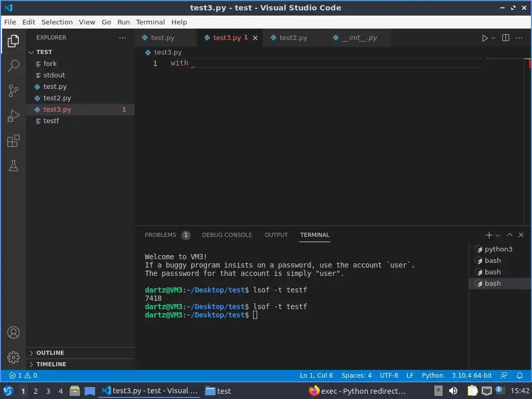Open View menu
Image resolution: width=532 pixels, height=399 pixels.
pyautogui.click(x=87, y=22)
